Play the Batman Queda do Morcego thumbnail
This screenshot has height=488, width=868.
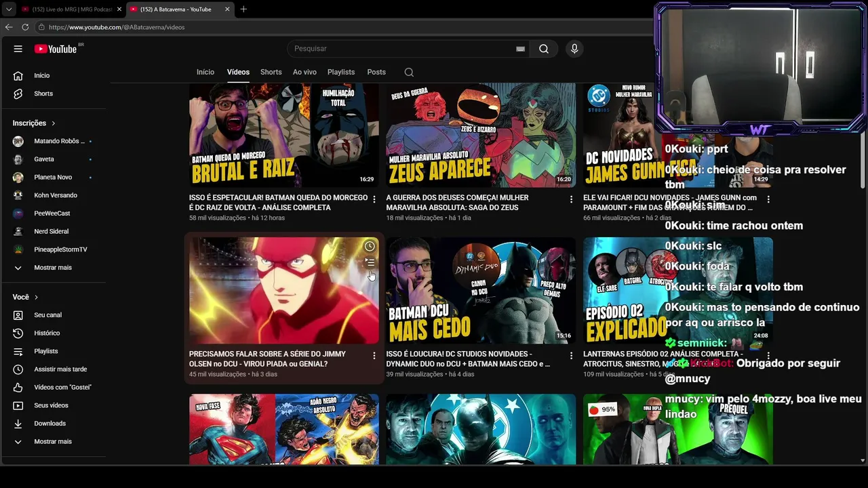pyautogui.click(x=284, y=135)
